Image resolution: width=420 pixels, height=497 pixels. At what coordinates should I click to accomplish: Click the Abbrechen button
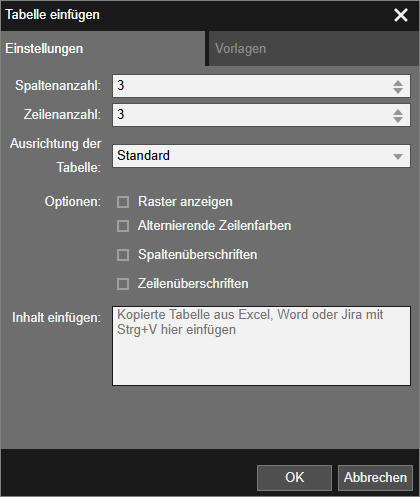375,478
